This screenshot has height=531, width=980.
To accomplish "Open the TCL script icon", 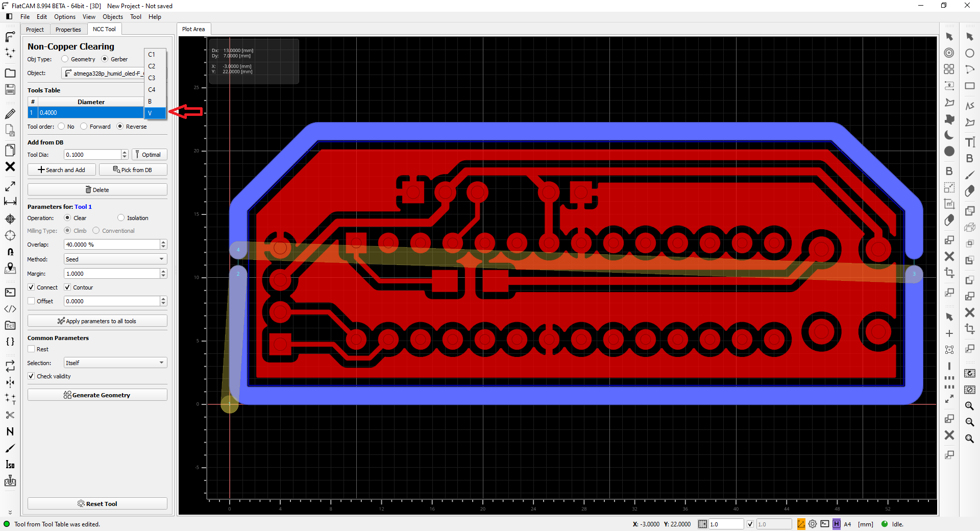I will tap(10, 325).
